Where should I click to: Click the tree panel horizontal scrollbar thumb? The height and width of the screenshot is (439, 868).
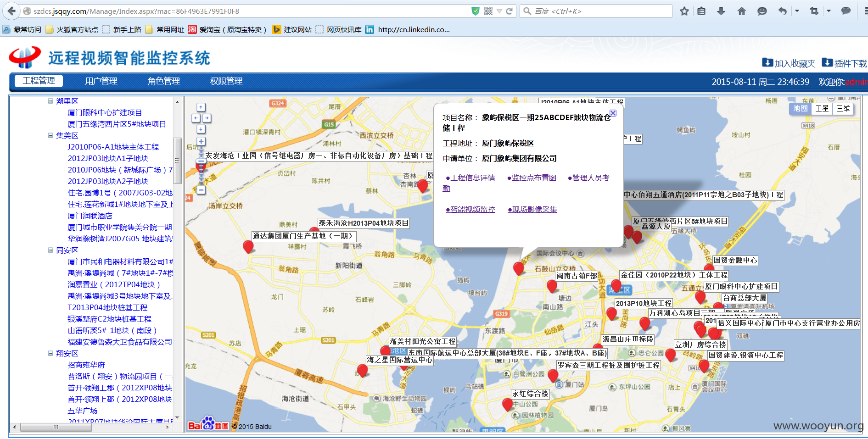click(56, 427)
